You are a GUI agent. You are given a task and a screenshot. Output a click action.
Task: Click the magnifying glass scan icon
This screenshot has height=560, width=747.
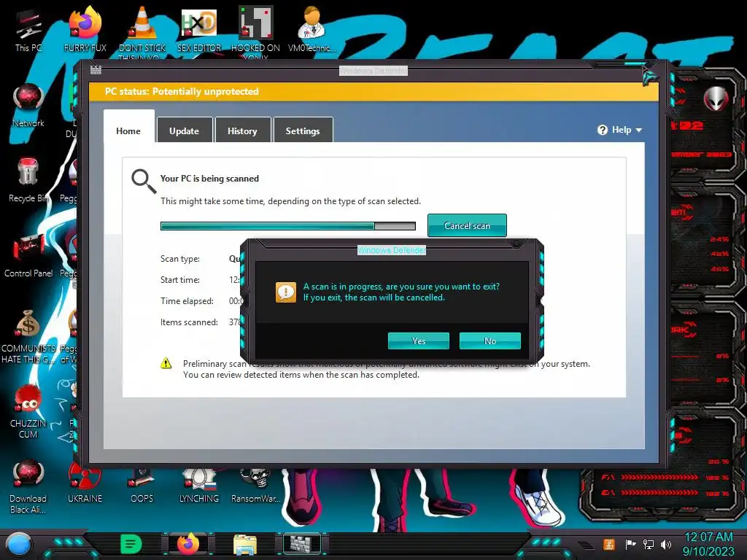tap(144, 182)
